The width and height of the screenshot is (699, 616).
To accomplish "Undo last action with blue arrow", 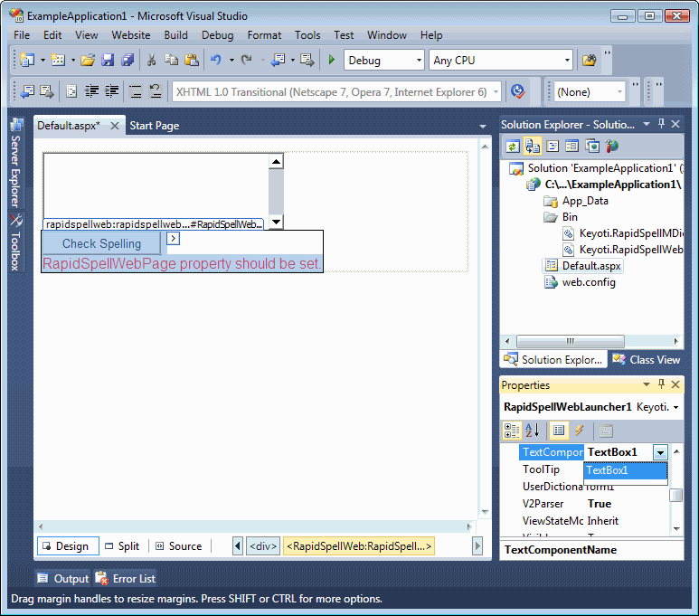I will [216, 60].
